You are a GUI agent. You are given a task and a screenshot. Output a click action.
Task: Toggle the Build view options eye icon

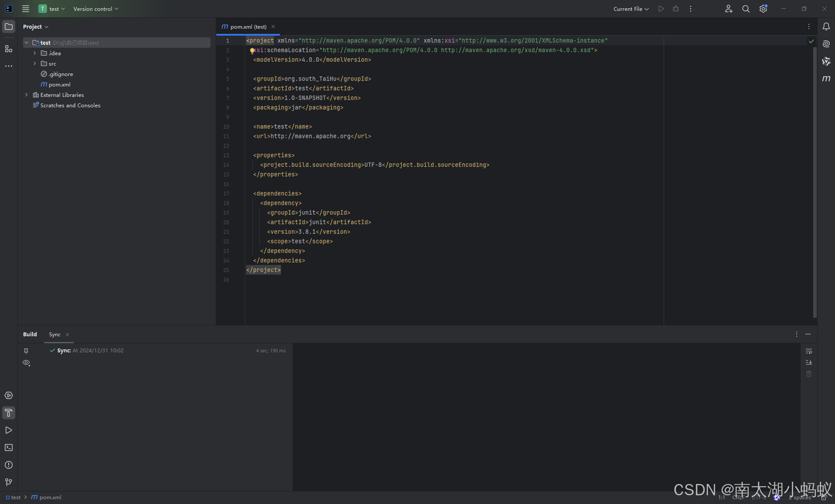point(26,363)
